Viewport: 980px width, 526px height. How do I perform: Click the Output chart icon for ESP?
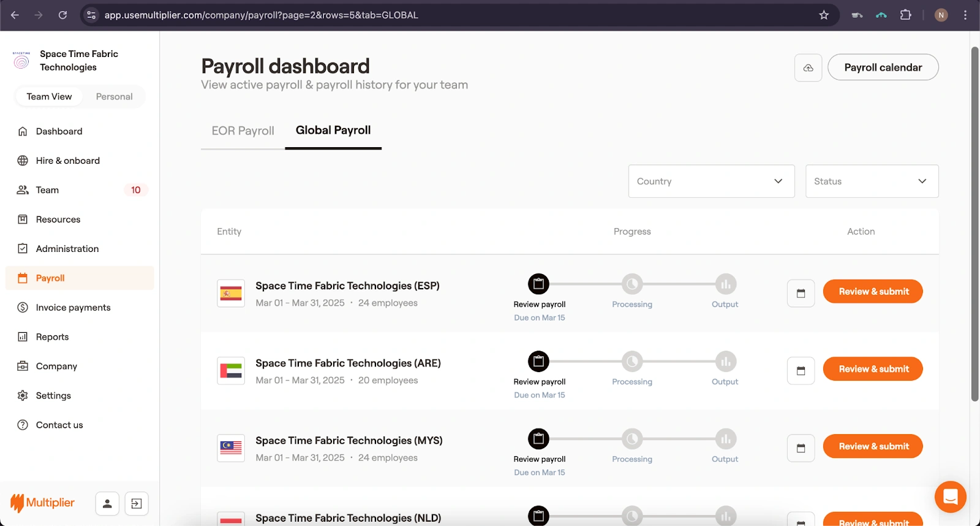tap(725, 284)
